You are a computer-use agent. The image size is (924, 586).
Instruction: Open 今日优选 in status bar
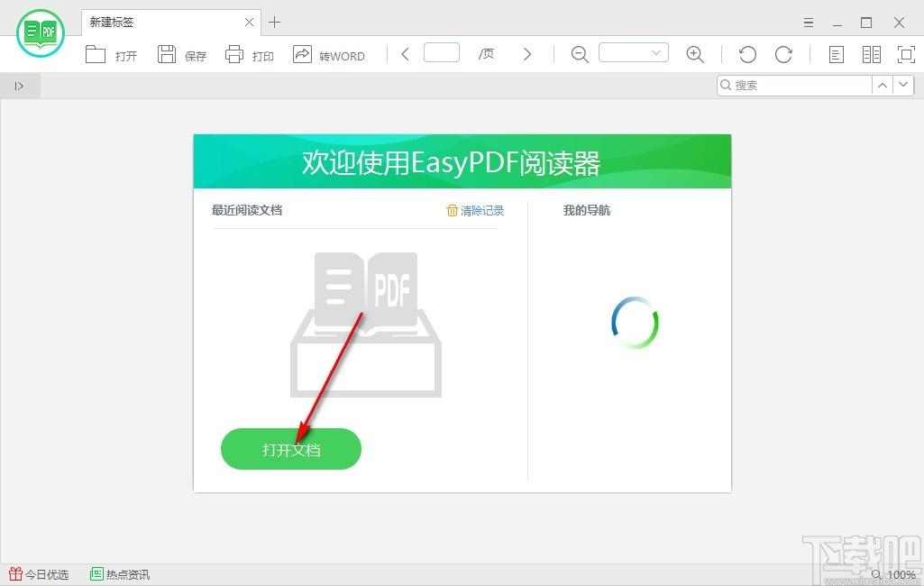tap(39, 574)
